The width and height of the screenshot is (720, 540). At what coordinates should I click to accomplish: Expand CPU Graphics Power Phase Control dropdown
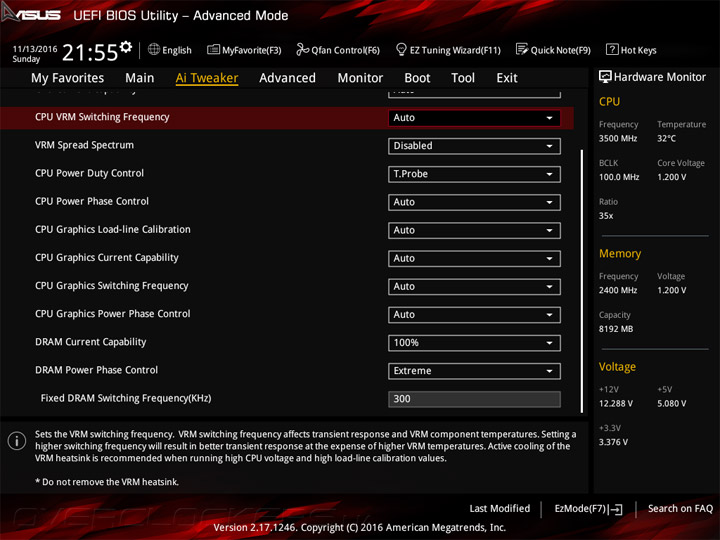[x=474, y=315]
